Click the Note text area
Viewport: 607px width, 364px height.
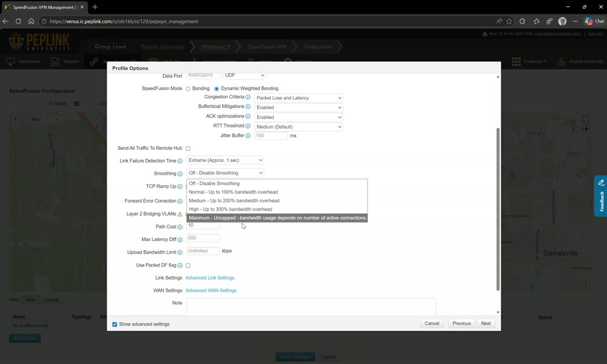[311, 307]
